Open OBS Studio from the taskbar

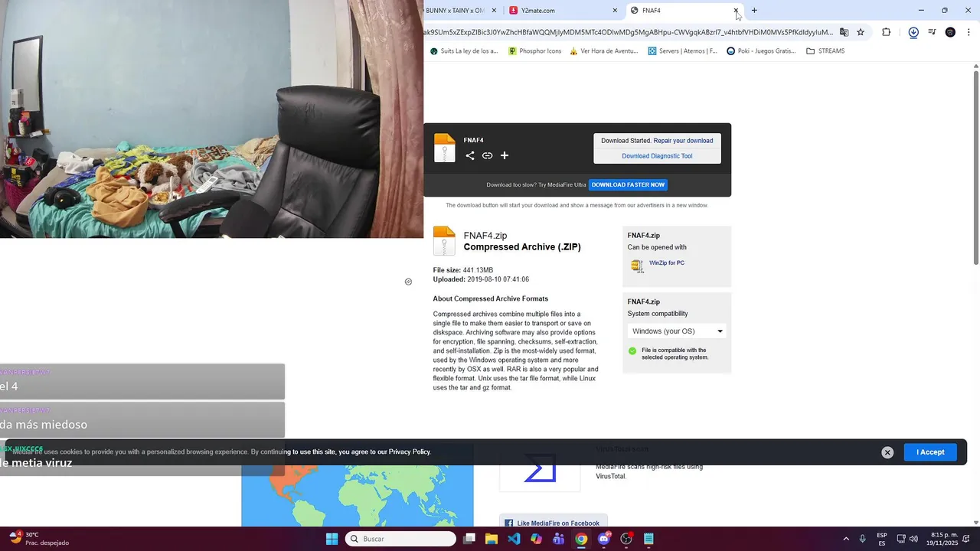coord(626,539)
